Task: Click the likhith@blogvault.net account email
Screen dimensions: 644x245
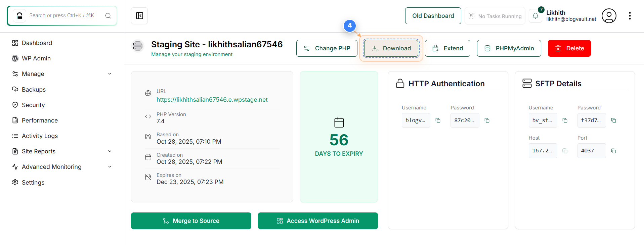Action: click(x=571, y=19)
